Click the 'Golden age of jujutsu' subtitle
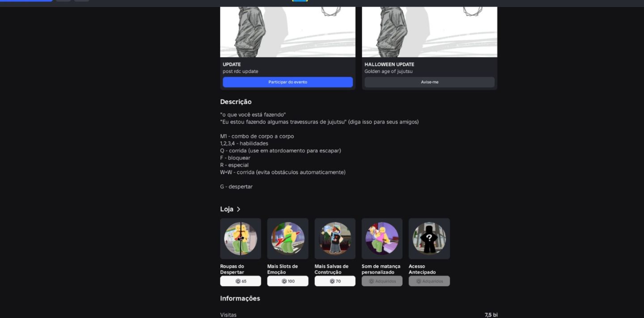 click(x=388, y=71)
